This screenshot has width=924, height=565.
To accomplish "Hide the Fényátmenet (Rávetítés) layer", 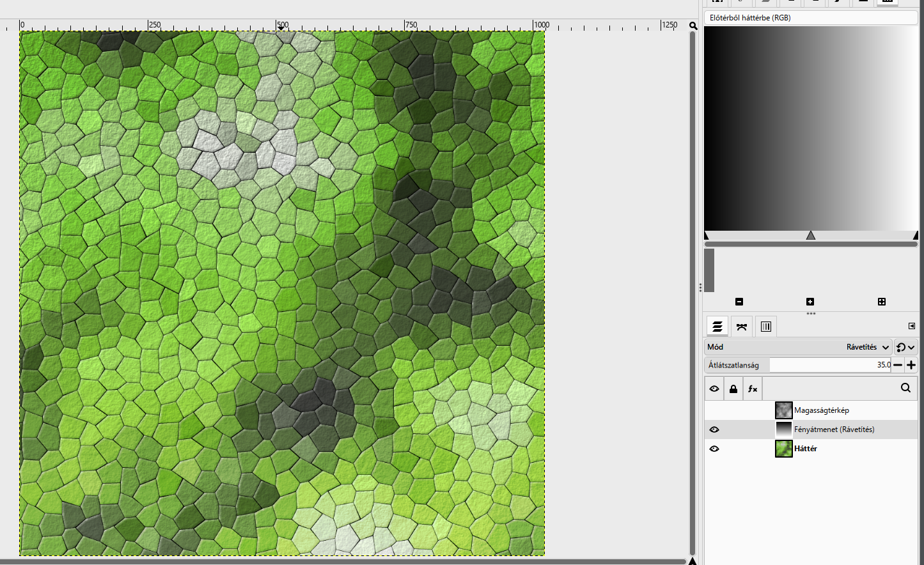I will coord(714,430).
